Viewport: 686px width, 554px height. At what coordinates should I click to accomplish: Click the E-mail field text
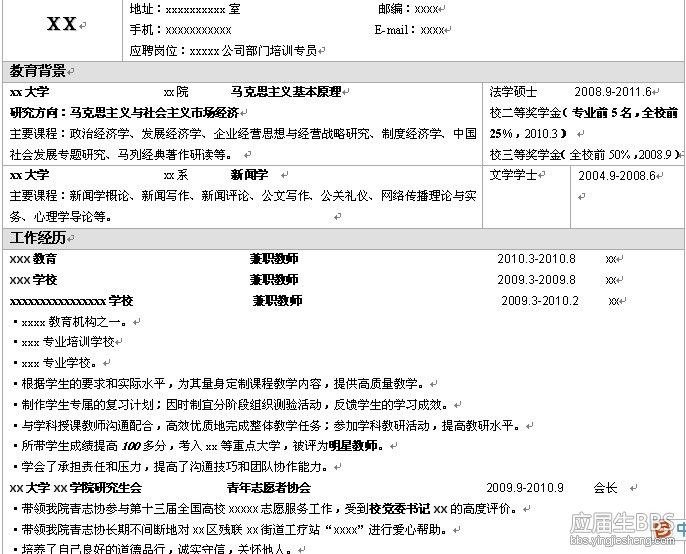pyautogui.click(x=409, y=30)
